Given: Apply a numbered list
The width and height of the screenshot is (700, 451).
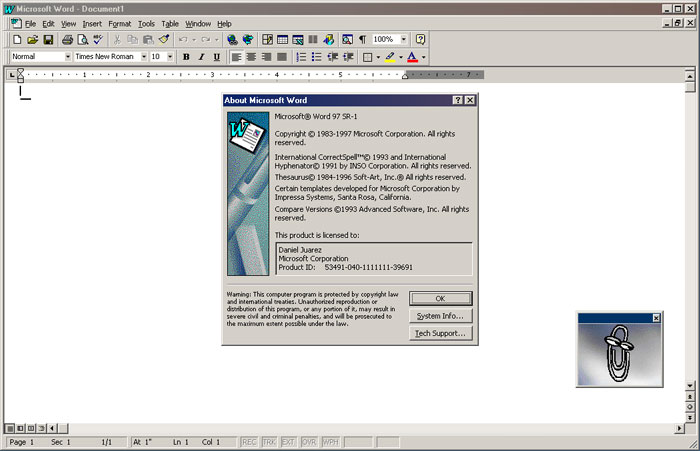Looking at the screenshot, I should click(x=301, y=57).
